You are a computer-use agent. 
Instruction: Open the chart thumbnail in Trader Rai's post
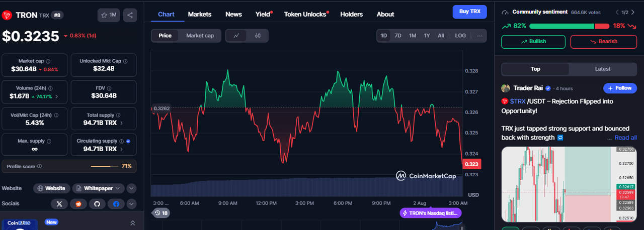click(x=569, y=184)
